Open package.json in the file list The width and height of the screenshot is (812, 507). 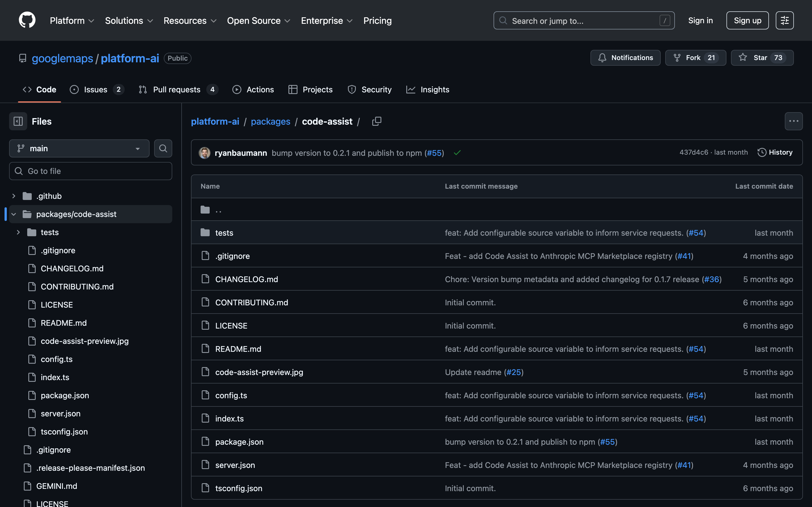point(239,442)
